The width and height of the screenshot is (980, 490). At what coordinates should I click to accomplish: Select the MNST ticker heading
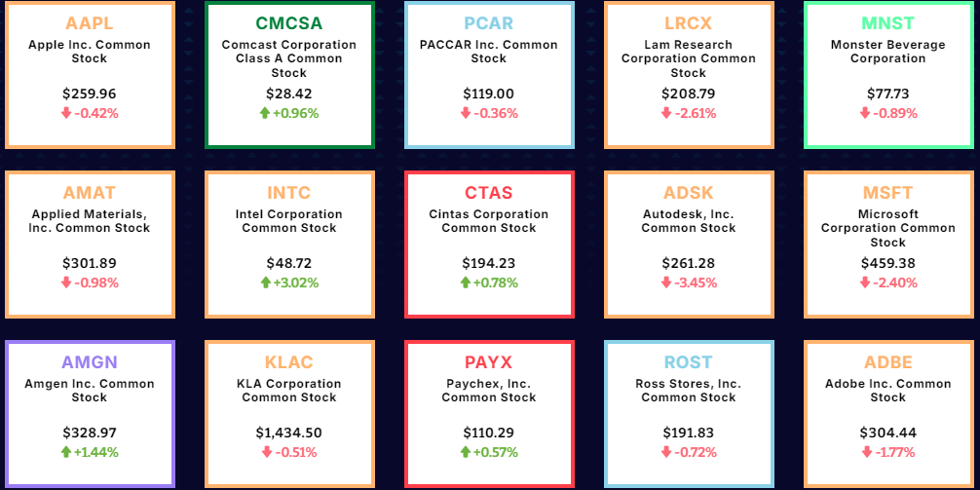coord(887,23)
